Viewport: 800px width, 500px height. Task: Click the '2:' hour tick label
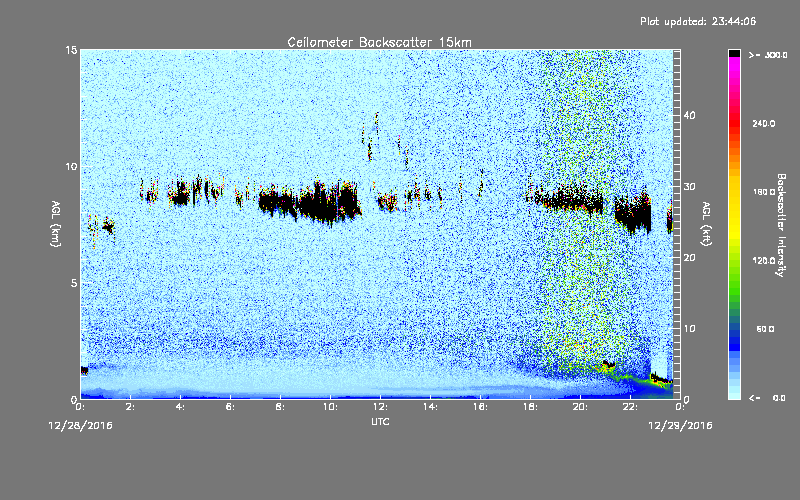131,407
